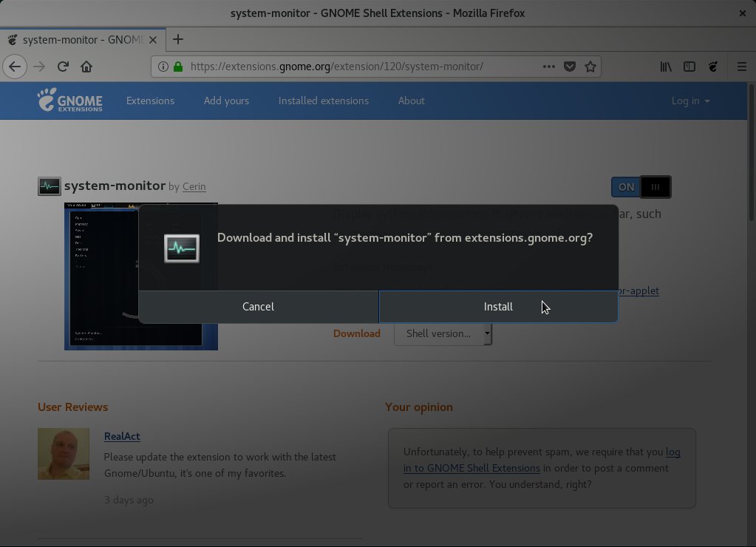This screenshot has height=547, width=756.
Task: Open a new tab with the plus icon
Action: [x=177, y=39]
